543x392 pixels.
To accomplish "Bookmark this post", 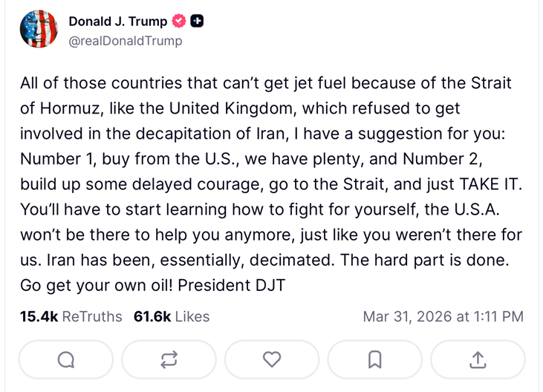I will coord(375,359).
